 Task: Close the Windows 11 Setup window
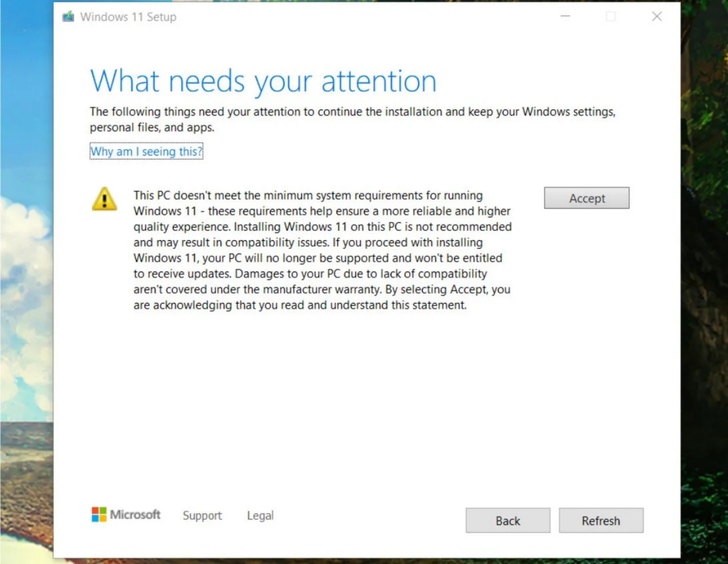click(x=657, y=17)
